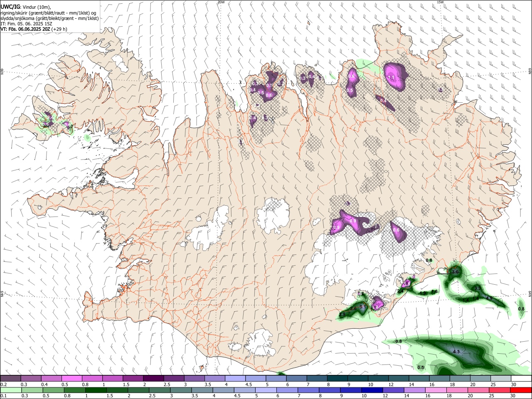Click the darkest purple swatch at label 2, top legend row
This screenshot has width=532, height=399.
(x=153, y=379)
